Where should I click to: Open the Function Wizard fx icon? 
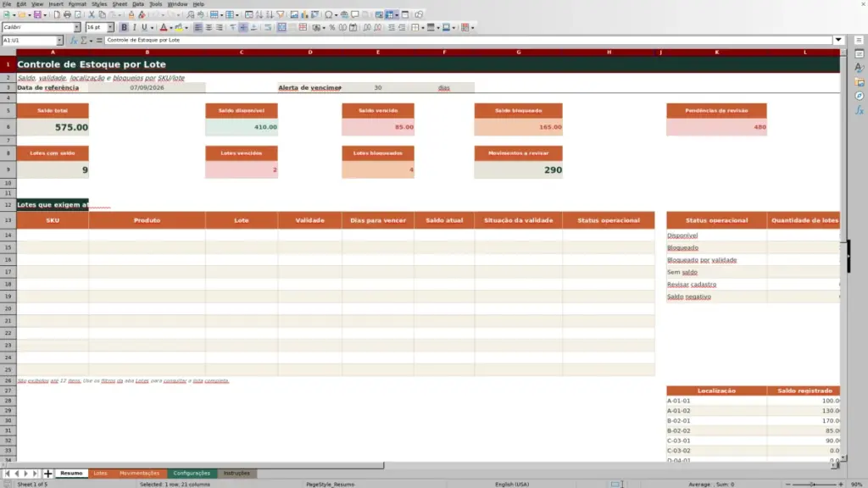pyautogui.click(x=74, y=41)
